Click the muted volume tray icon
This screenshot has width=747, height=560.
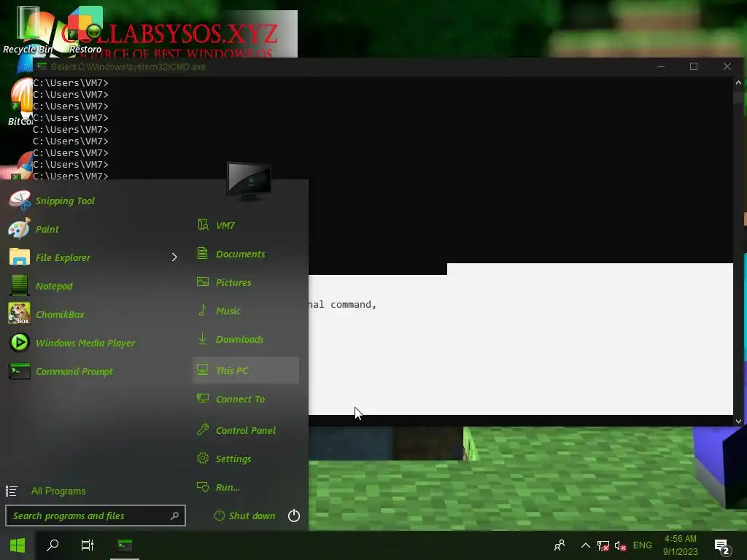(x=620, y=545)
